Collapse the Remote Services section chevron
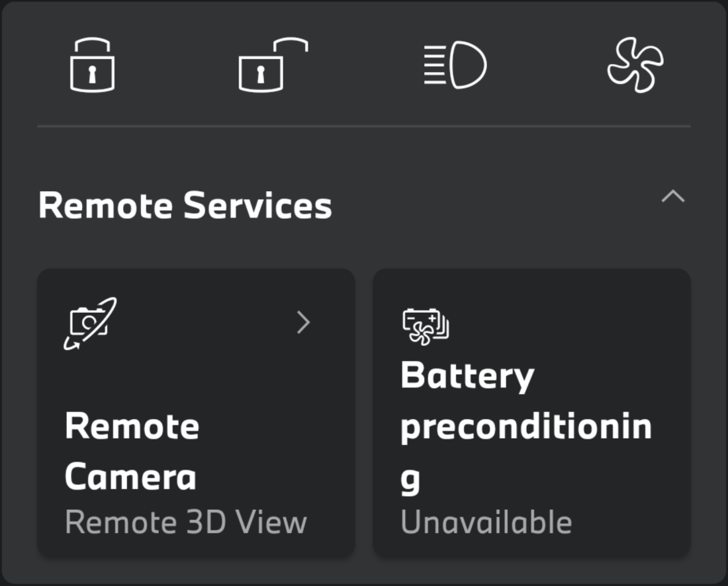 (x=673, y=196)
